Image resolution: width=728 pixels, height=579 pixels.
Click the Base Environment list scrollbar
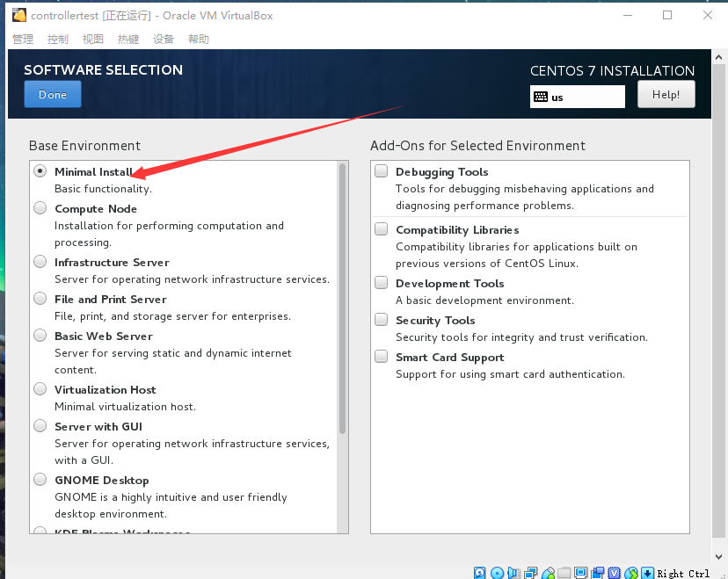pos(343,299)
